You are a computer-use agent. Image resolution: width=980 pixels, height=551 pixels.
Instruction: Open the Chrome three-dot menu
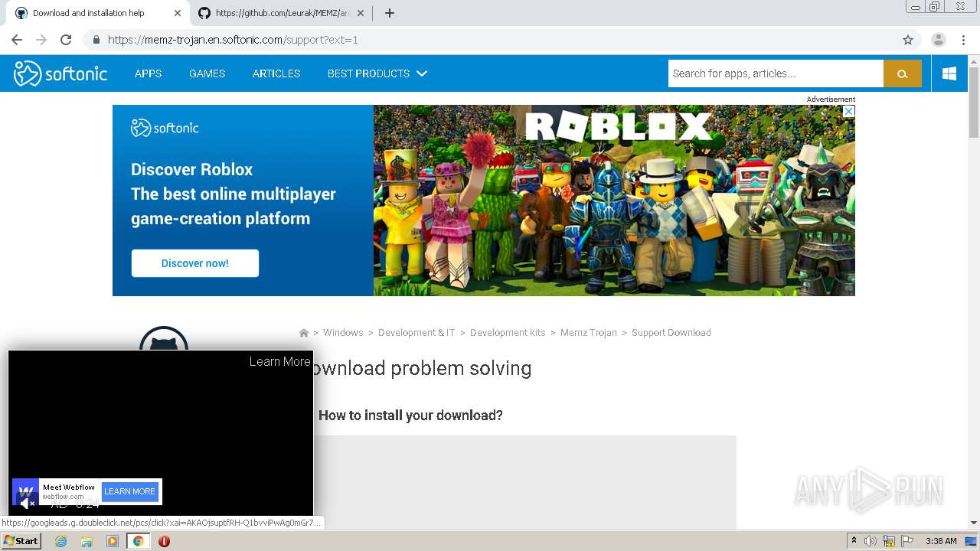pos(964,40)
